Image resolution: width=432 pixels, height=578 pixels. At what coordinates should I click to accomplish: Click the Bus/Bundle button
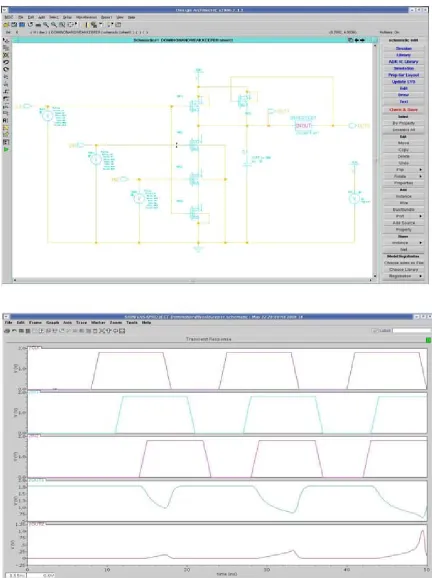[403, 209]
